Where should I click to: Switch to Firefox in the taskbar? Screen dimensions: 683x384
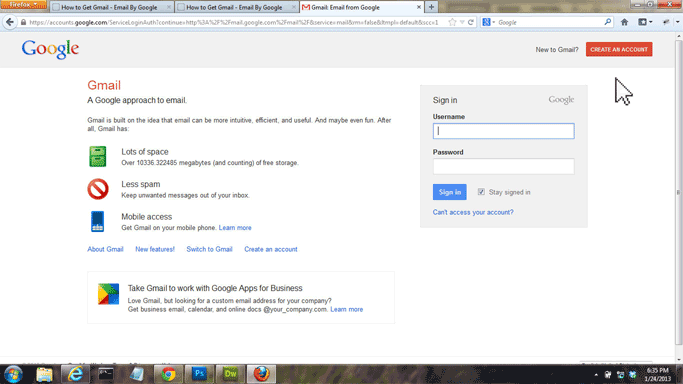coord(261,374)
